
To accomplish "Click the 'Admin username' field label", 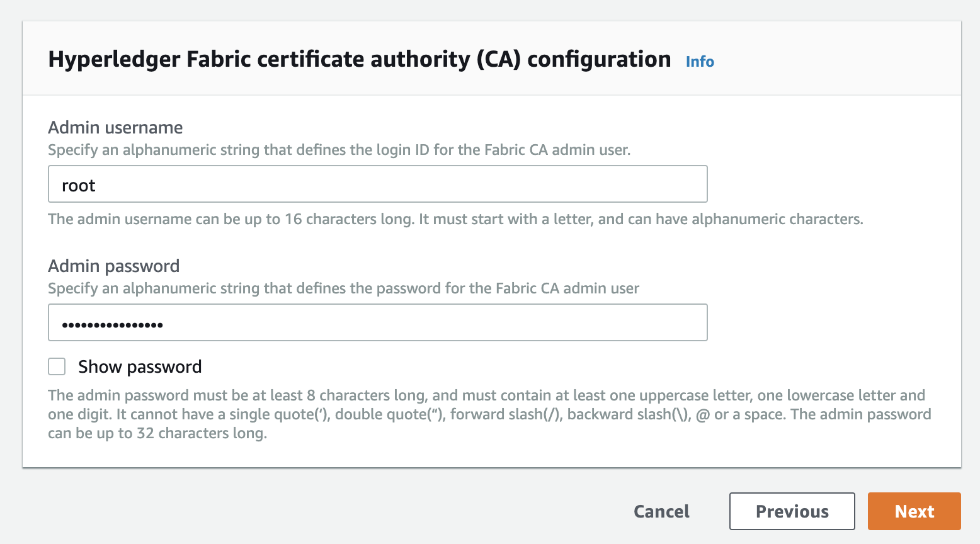I will [x=115, y=127].
